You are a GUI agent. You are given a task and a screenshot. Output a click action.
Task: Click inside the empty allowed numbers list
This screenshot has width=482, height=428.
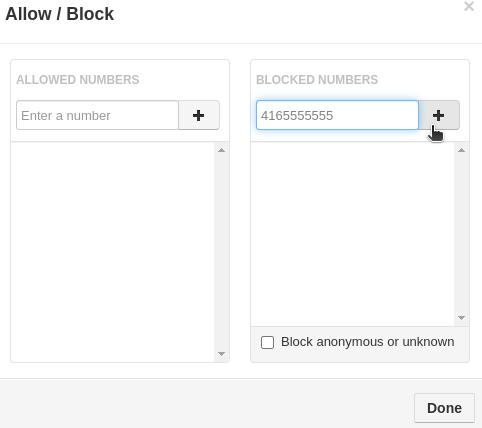[x=113, y=252]
